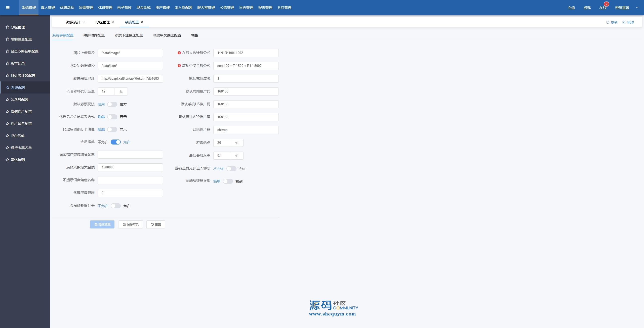Click the 重置 reset button
The width and height of the screenshot is (644, 328).
[156, 224]
